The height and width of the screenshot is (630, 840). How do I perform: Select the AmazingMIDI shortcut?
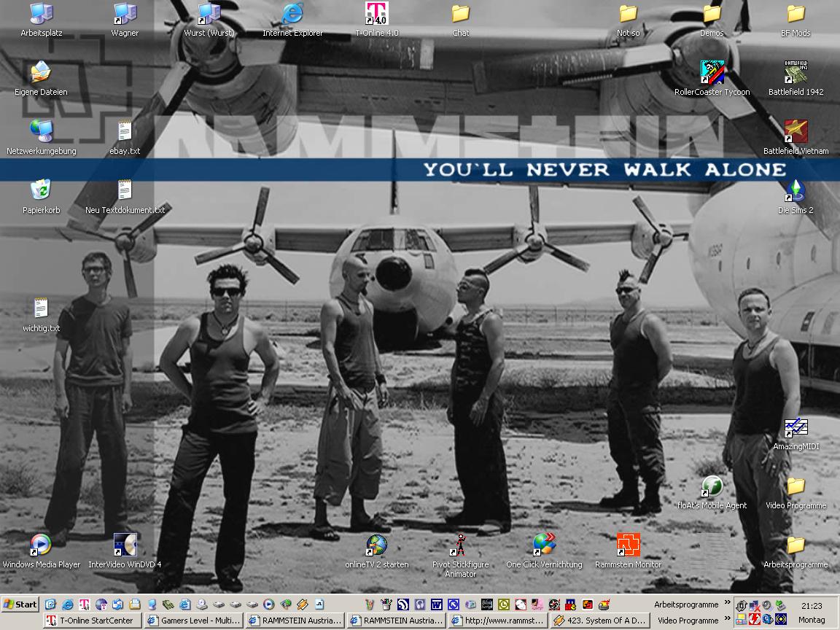(796, 433)
